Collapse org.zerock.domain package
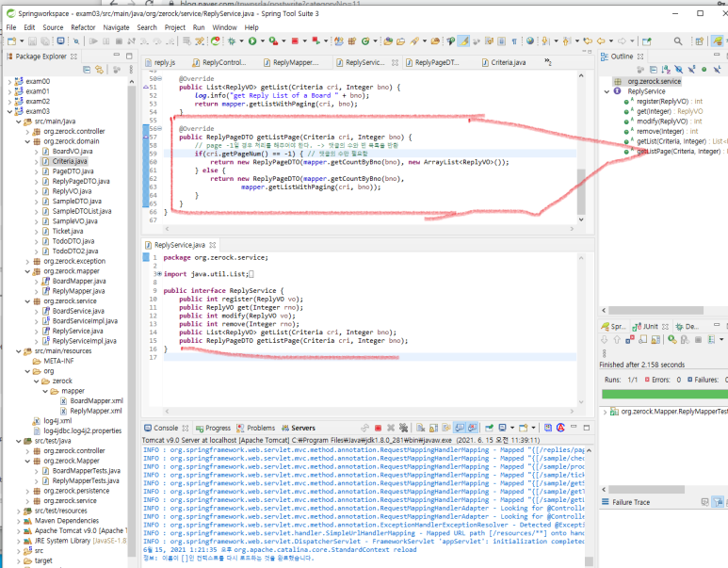Viewport: 728px width, 568px height. click(27, 141)
